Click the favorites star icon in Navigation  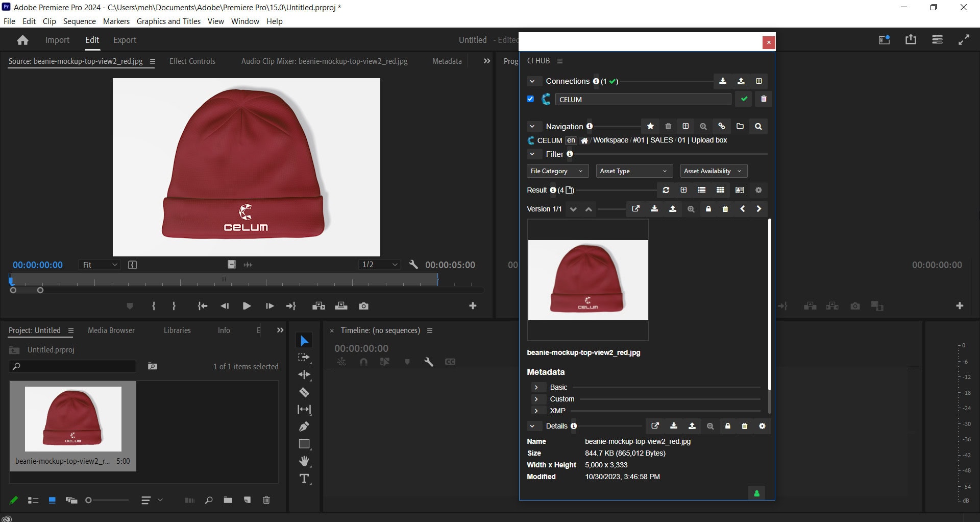pos(650,126)
